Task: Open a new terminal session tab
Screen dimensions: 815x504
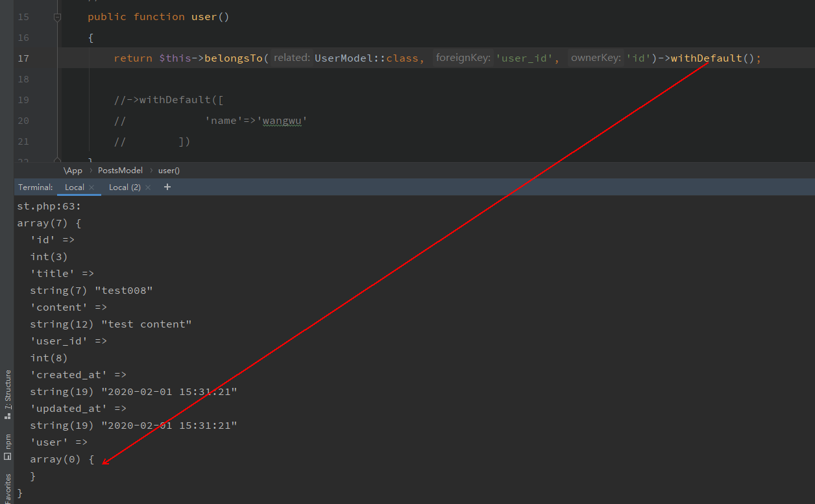Action: 167,187
